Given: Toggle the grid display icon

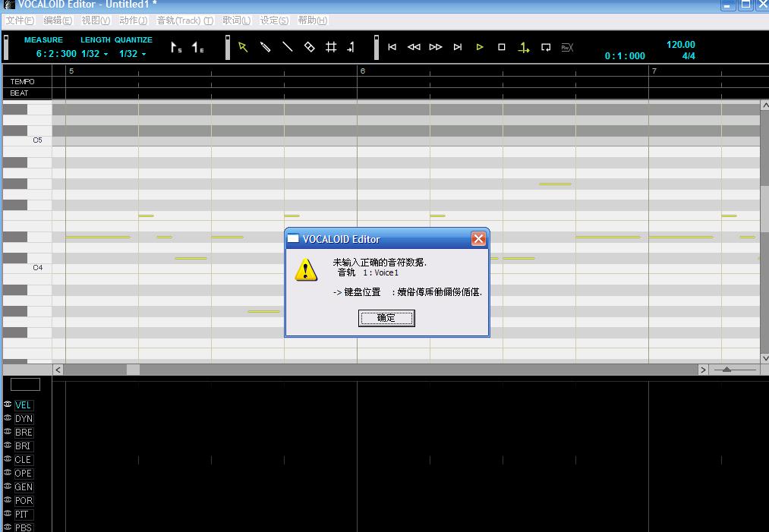Looking at the screenshot, I should 332,47.
